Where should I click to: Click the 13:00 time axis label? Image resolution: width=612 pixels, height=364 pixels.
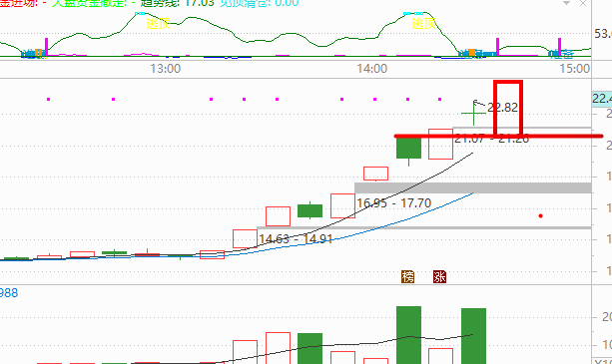tap(166, 69)
